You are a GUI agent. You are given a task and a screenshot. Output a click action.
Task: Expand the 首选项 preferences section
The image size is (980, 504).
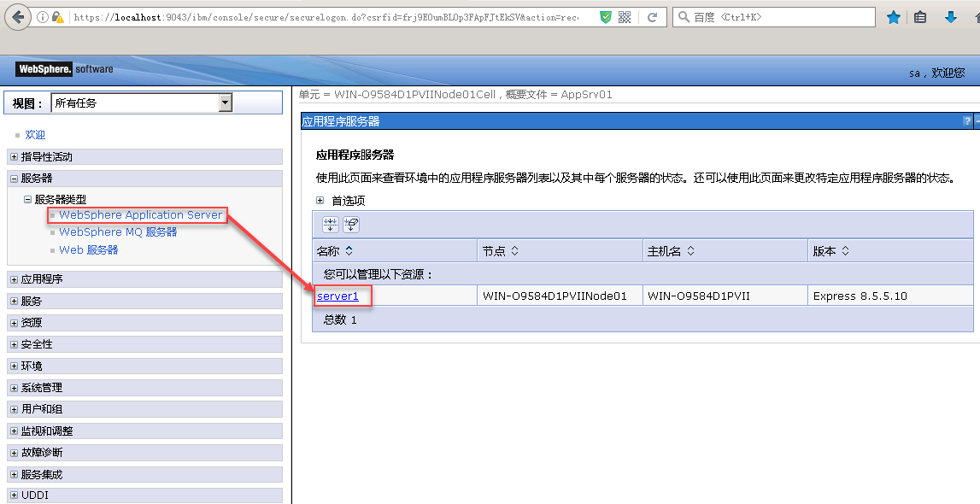coord(320,201)
